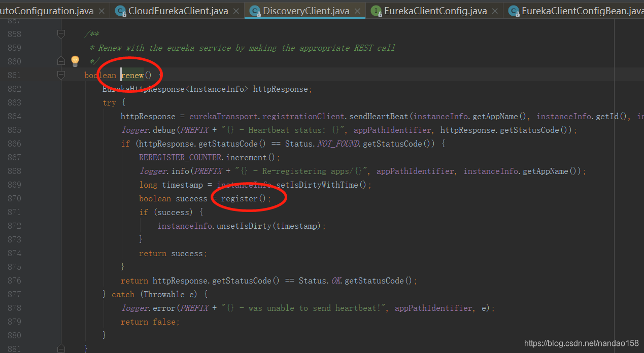Click EurekaHttpResponse type on line 862

[144, 89]
